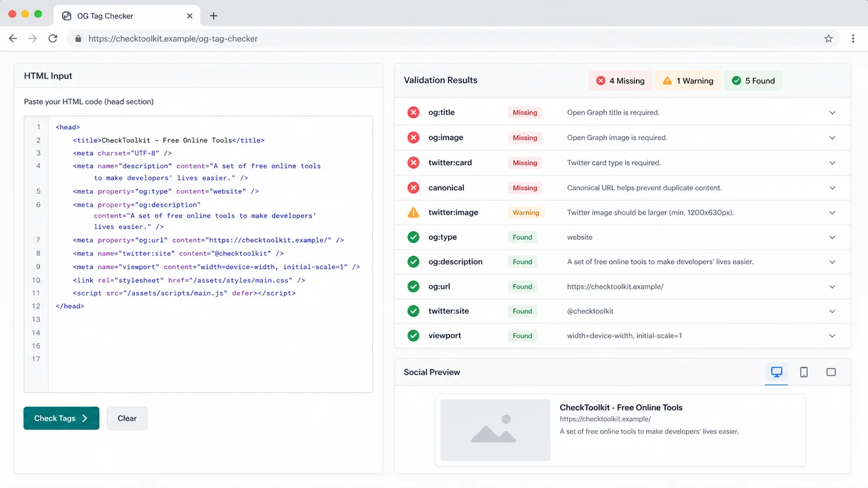Switch social preview to desktop view
Image resolution: width=868 pixels, height=488 pixels.
click(776, 372)
